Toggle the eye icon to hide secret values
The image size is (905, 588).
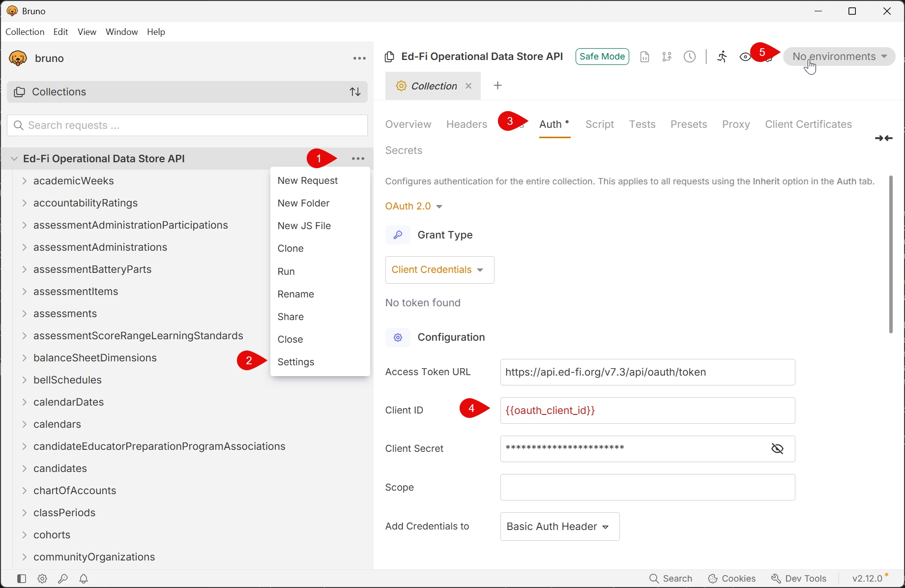745,57
